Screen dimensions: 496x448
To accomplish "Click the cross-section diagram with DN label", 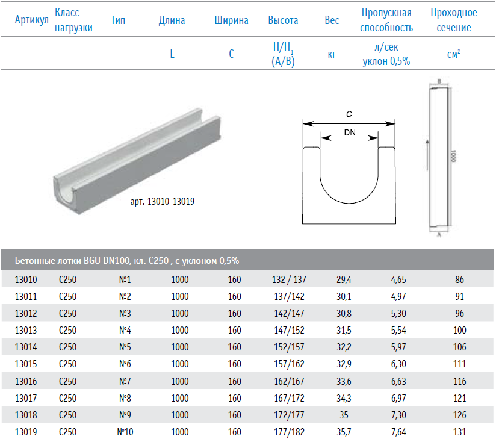I will point(349,167).
